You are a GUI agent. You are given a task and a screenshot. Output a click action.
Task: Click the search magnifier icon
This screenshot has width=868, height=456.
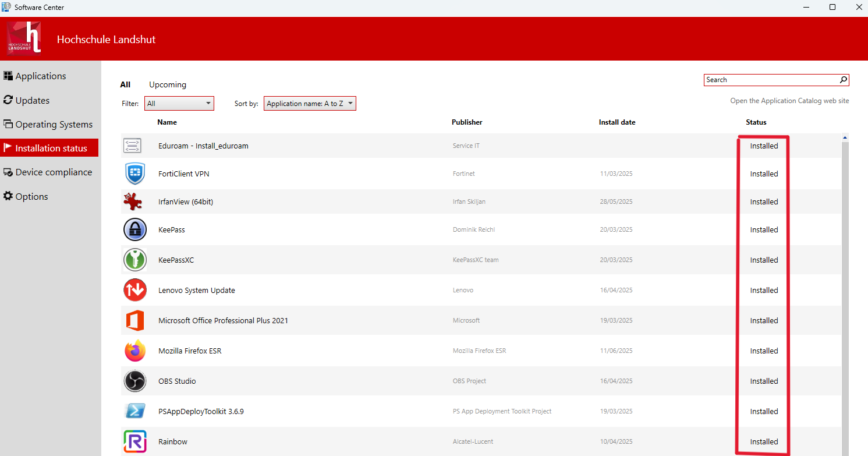843,80
